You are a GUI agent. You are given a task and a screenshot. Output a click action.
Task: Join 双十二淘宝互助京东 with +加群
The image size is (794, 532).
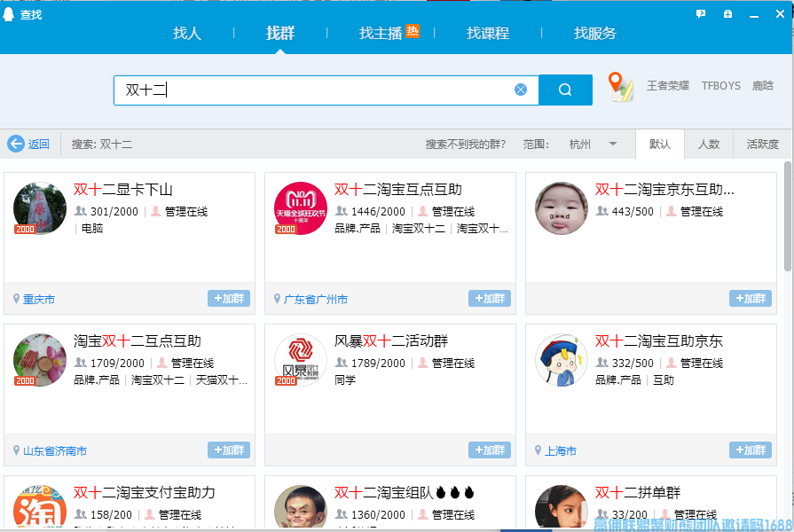pyautogui.click(x=751, y=450)
